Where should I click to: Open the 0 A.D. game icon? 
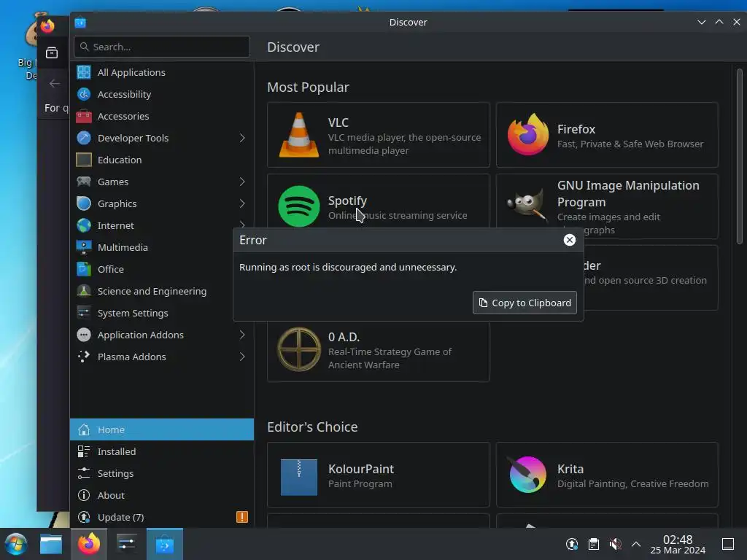coord(298,349)
